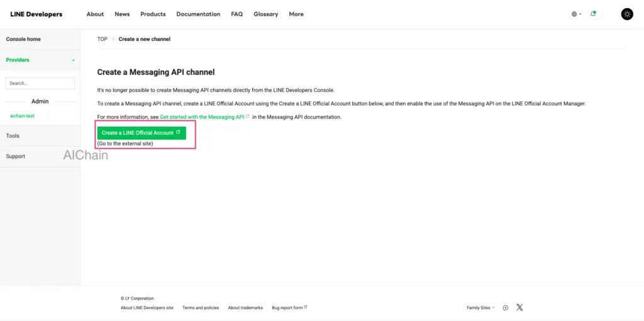Open Terms and policies footer link
The width and height of the screenshot is (644, 321).
pos(201,308)
